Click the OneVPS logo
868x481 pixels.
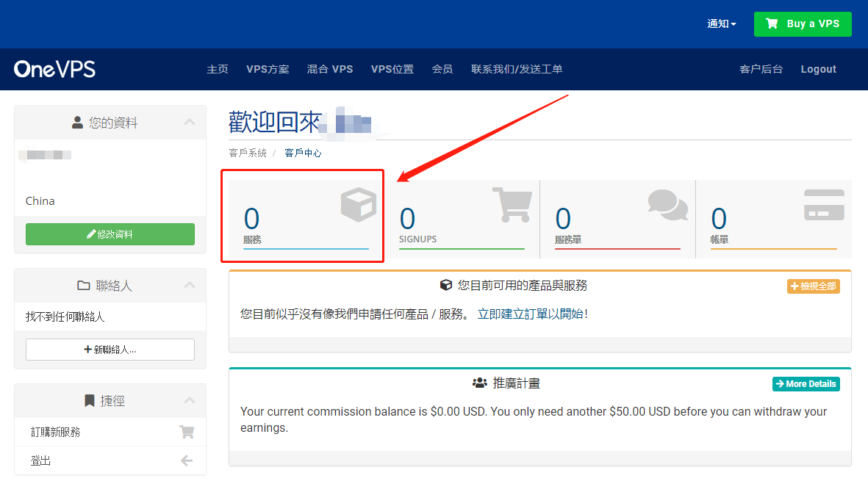(x=54, y=69)
